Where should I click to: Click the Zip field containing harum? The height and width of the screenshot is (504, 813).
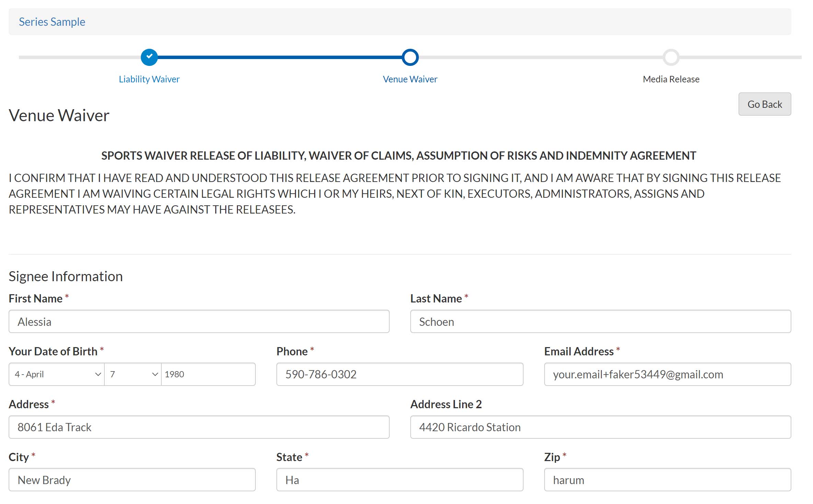pos(667,480)
